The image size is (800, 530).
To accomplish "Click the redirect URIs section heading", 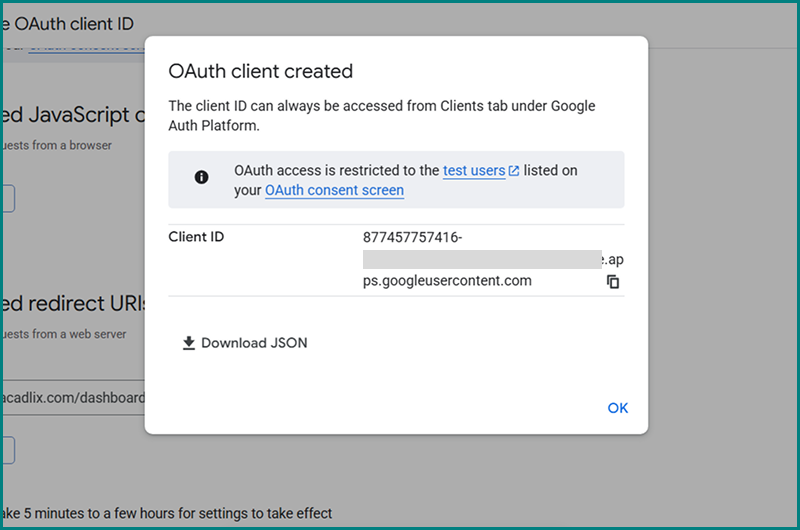I will [70, 304].
